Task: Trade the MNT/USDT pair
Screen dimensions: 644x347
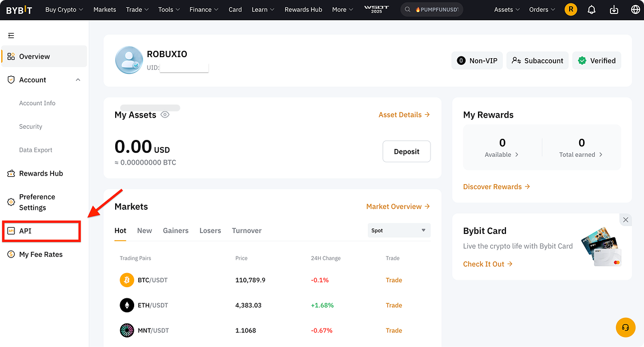Action: tap(394, 330)
